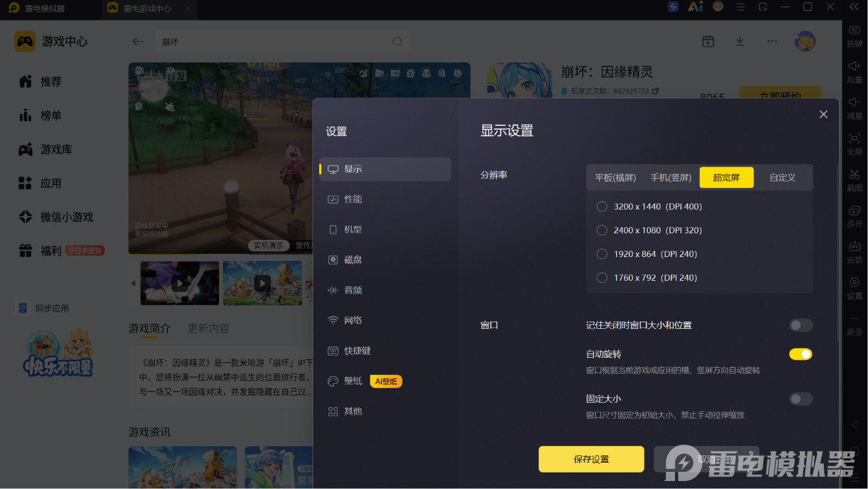Switch to the 自定义 resolution tab
The height and width of the screenshot is (489, 868).
[782, 177]
